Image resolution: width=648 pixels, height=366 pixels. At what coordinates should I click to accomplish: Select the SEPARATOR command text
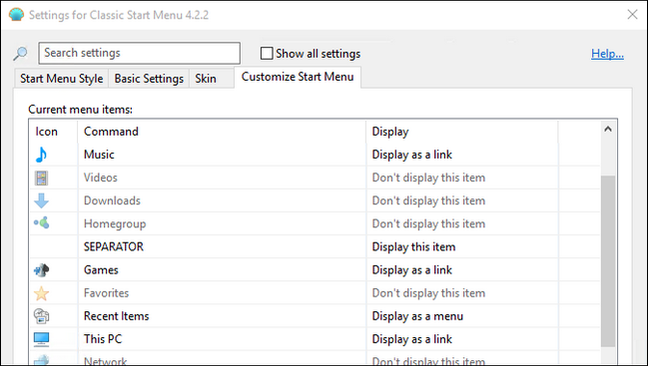coord(114,247)
